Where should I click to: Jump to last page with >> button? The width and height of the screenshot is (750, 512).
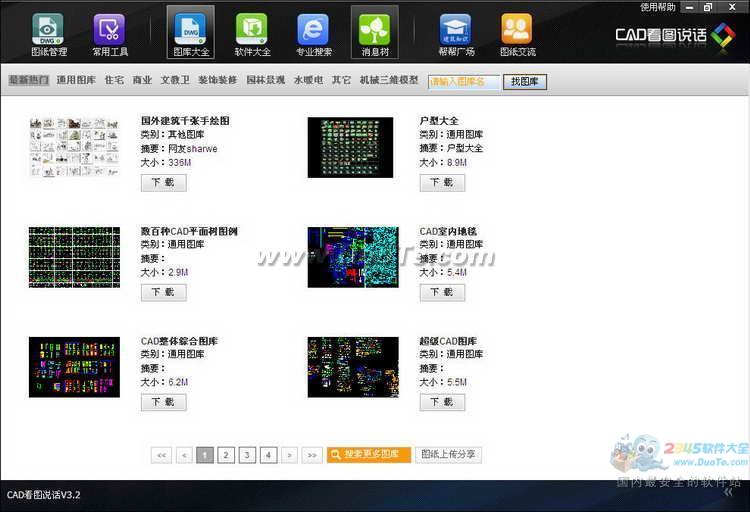pos(312,455)
